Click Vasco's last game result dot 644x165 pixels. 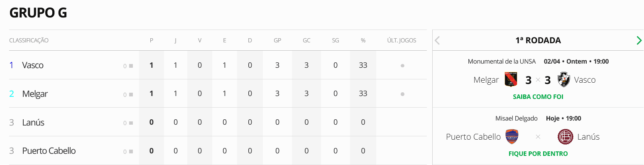pyautogui.click(x=402, y=66)
